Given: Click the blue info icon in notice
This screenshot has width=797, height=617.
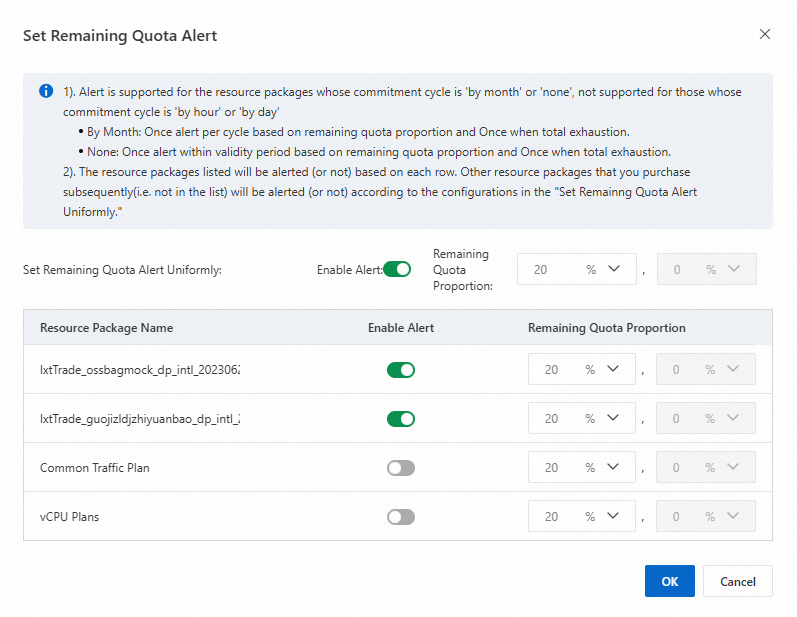Looking at the screenshot, I should (x=46, y=91).
